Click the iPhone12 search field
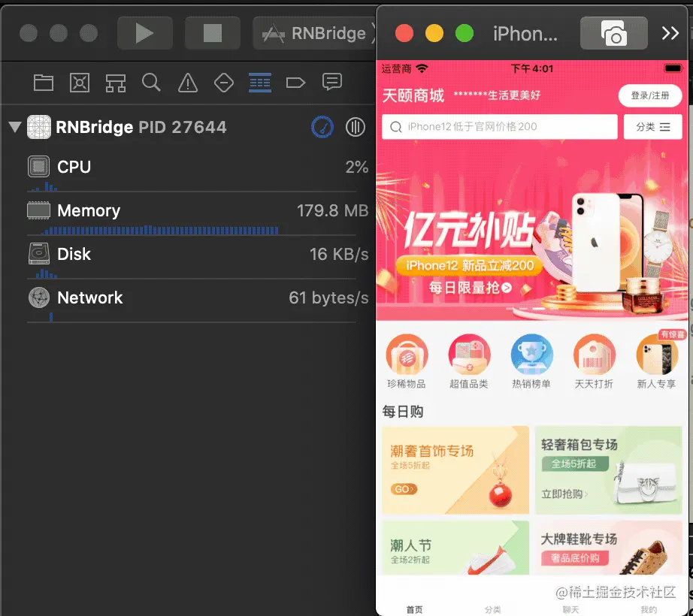This screenshot has height=616, width=693. 499,127
